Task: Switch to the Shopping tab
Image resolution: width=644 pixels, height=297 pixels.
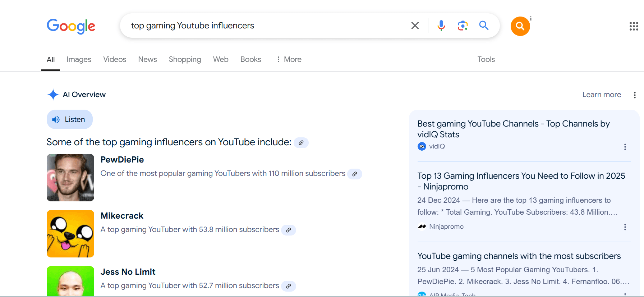Action: pos(185,59)
